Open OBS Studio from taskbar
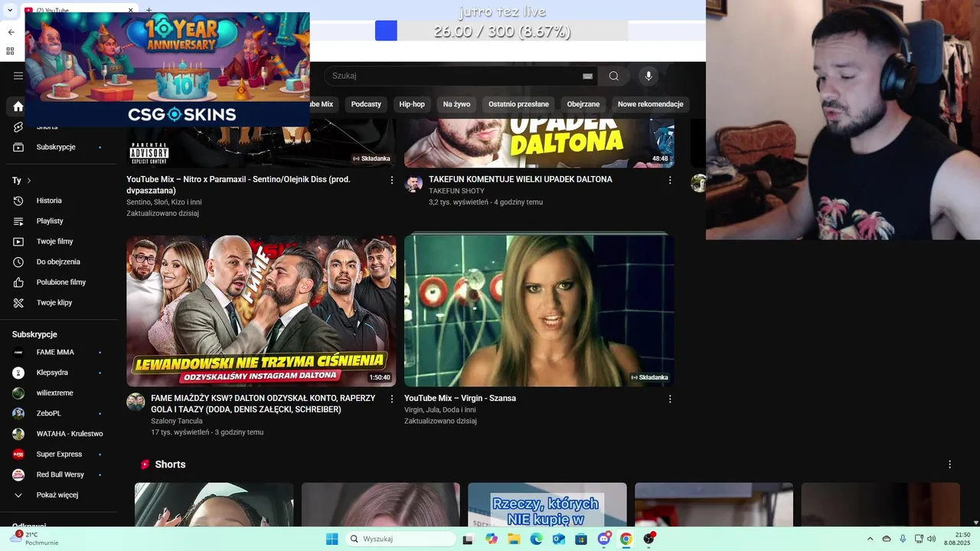Viewport: 980px width, 551px height. [x=649, y=539]
